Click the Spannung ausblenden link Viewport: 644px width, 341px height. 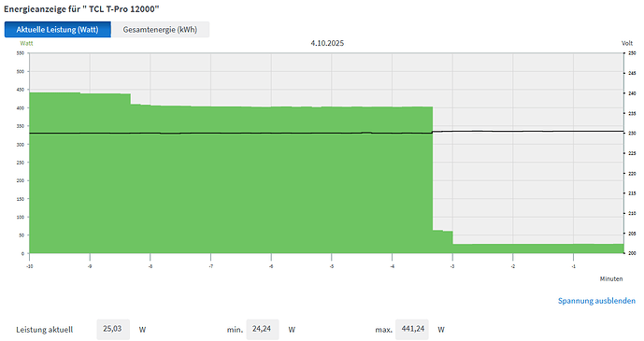[x=596, y=301]
